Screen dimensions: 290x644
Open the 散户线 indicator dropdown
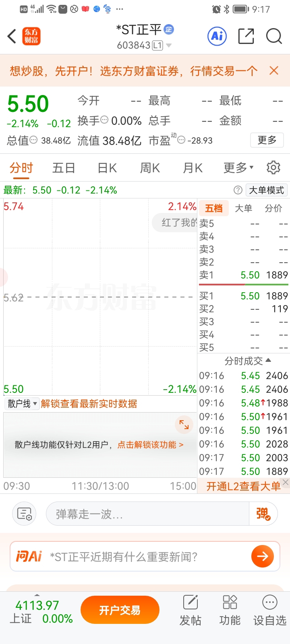(x=22, y=404)
